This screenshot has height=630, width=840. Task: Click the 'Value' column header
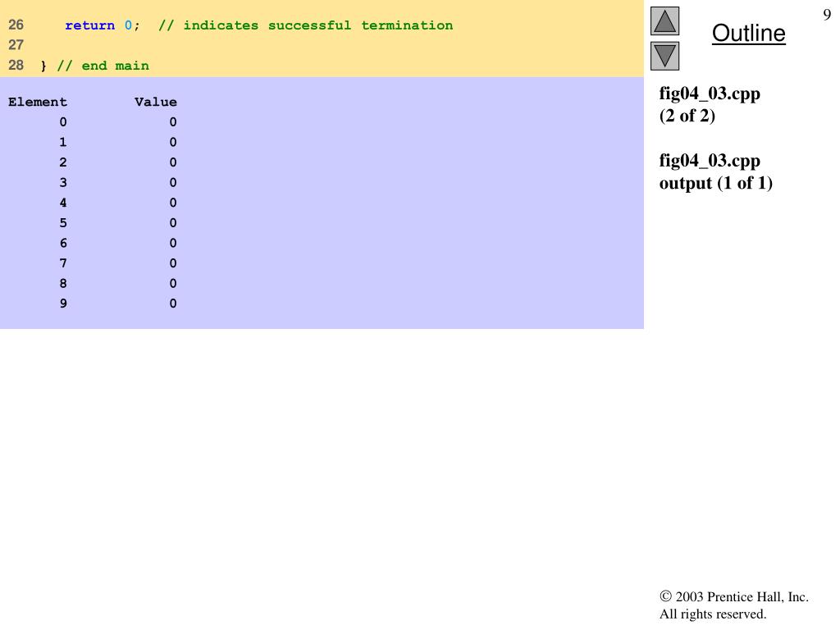point(156,102)
